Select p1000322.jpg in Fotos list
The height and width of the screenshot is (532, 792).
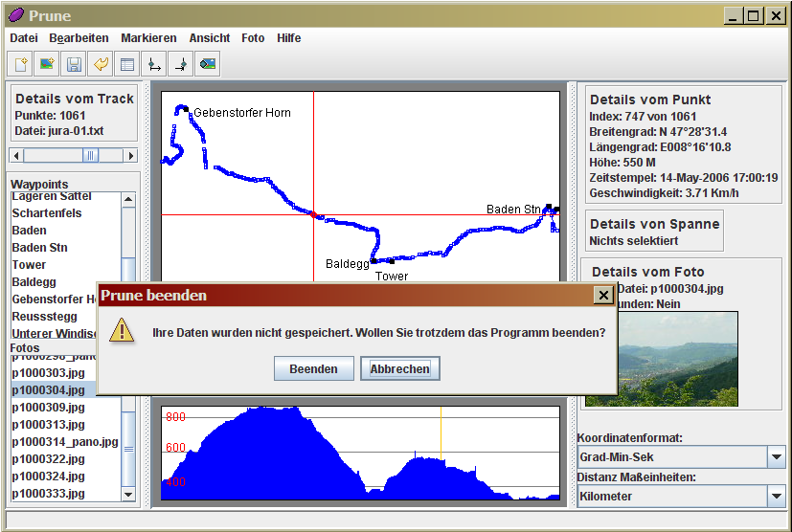pos(46,459)
